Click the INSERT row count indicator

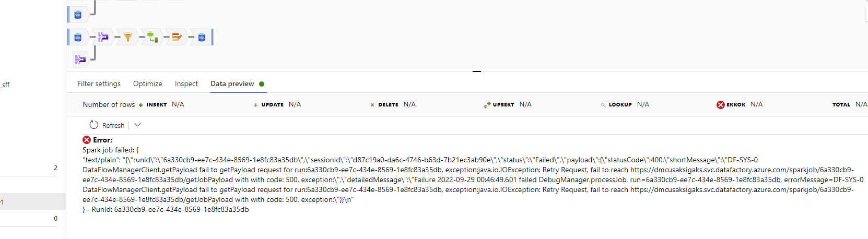161,104
